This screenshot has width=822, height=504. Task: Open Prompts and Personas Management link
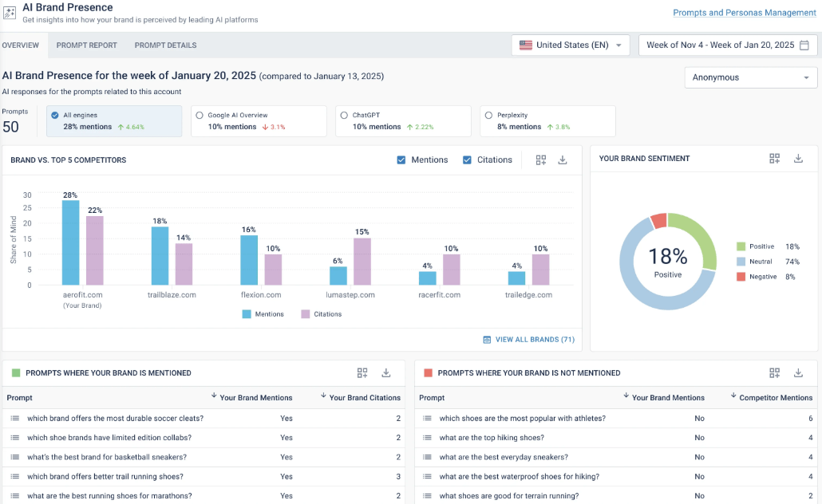745,13
